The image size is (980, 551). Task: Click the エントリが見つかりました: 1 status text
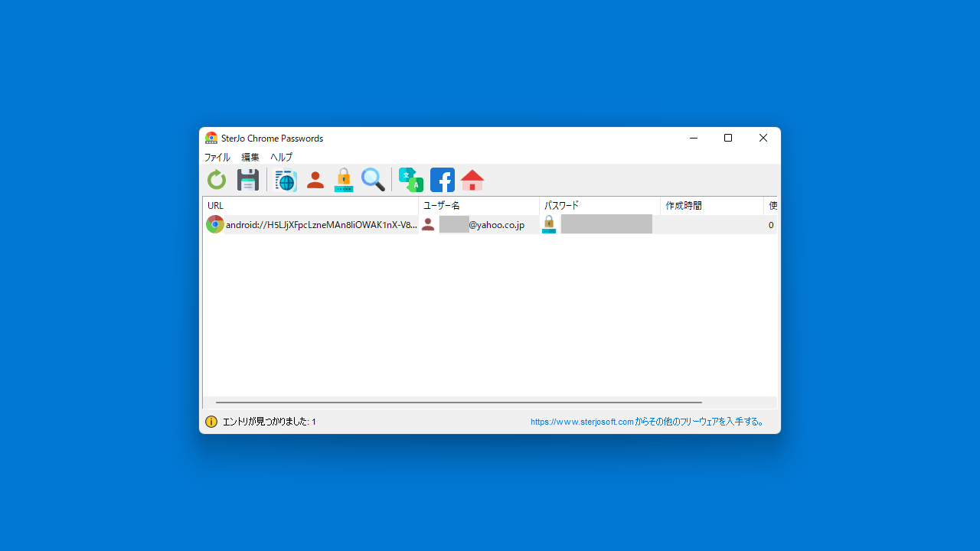269,422
